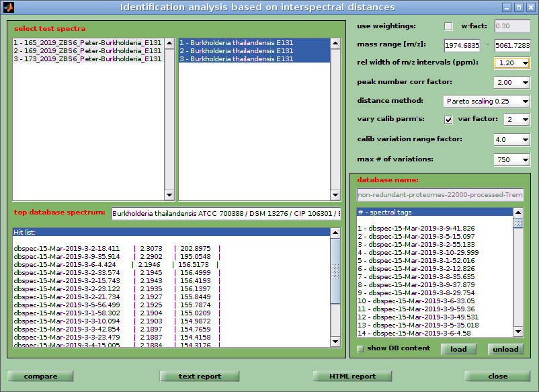Image resolution: width=539 pixels, height=392 pixels.
Task: Close window using title bar X
Action: click(x=530, y=7)
